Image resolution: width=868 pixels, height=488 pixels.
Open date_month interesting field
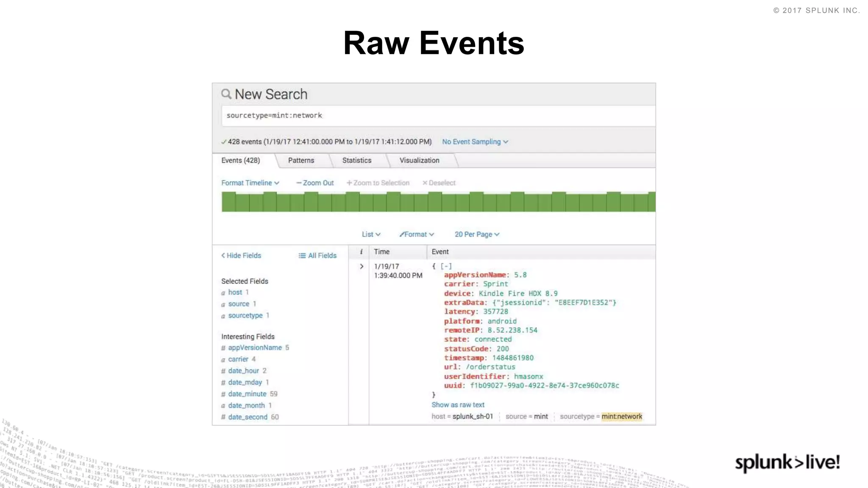point(246,405)
